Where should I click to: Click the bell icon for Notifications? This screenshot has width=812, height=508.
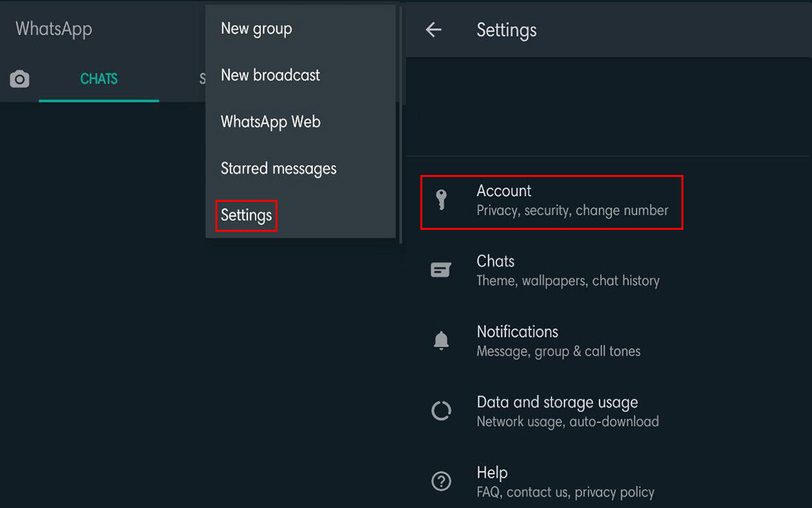tap(441, 341)
